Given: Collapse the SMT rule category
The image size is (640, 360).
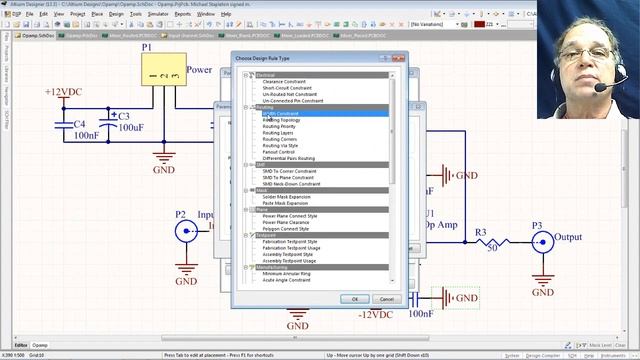Looking at the screenshot, I should (x=246, y=165).
